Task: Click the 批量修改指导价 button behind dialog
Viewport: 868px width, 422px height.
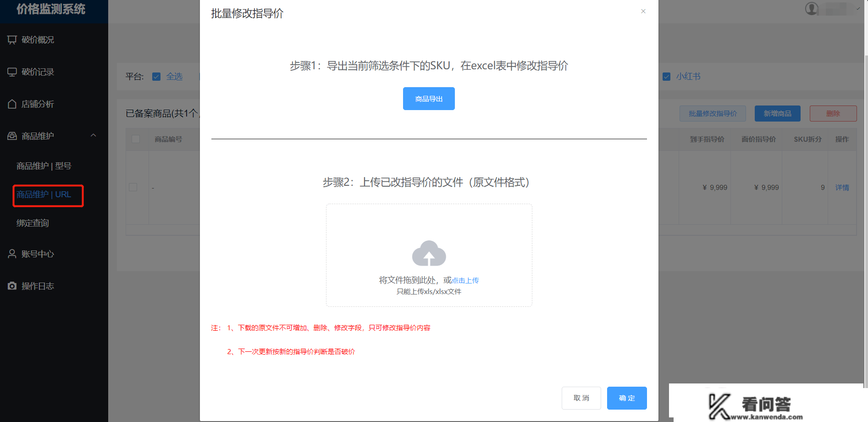Action: click(x=713, y=114)
